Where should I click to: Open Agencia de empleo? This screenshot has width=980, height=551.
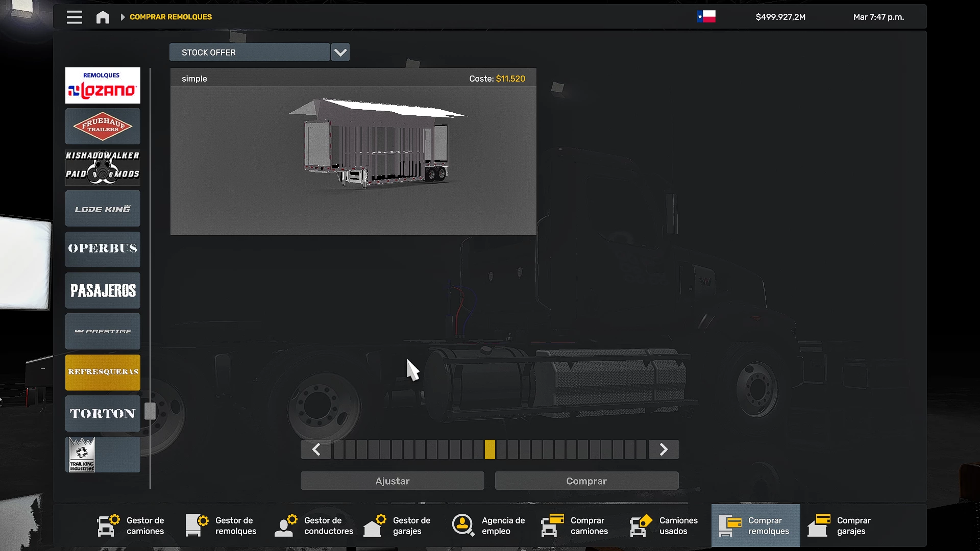pos(488,525)
